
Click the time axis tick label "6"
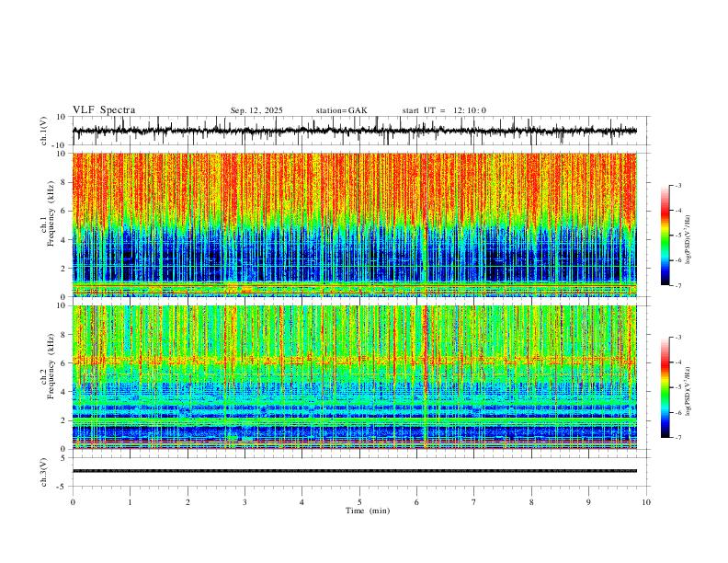(x=417, y=502)
